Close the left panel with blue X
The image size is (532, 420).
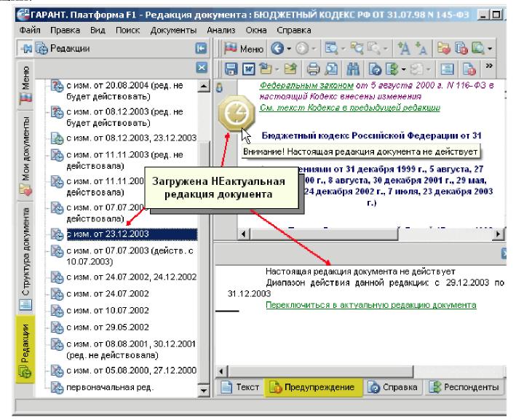pyautogui.click(x=202, y=68)
